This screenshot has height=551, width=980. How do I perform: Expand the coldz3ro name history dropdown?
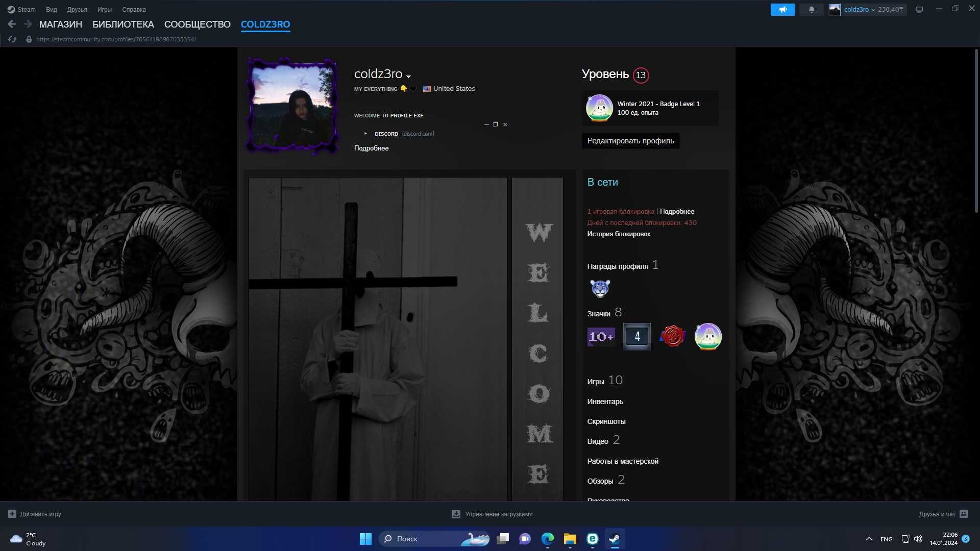(408, 77)
